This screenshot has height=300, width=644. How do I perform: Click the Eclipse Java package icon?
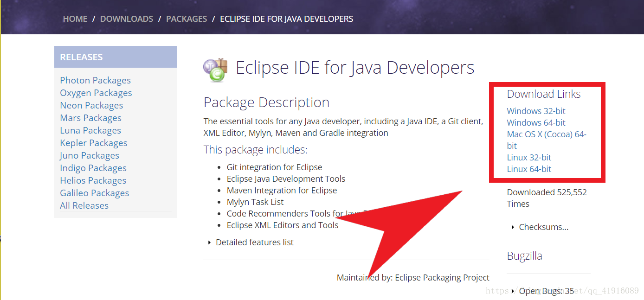(215, 70)
